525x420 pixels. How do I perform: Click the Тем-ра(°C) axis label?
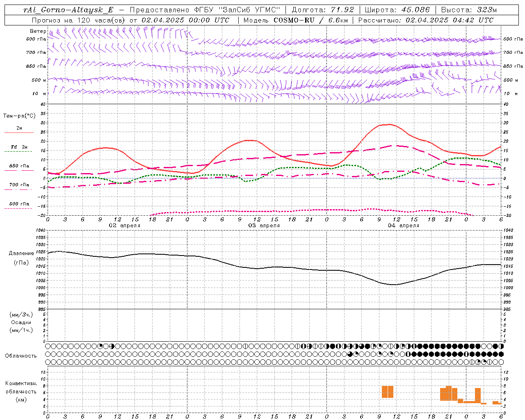pos(19,116)
